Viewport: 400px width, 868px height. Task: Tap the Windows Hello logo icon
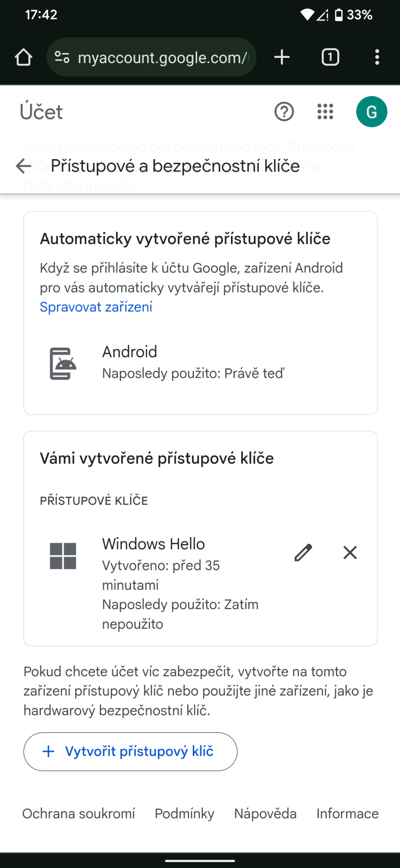(63, 556)
